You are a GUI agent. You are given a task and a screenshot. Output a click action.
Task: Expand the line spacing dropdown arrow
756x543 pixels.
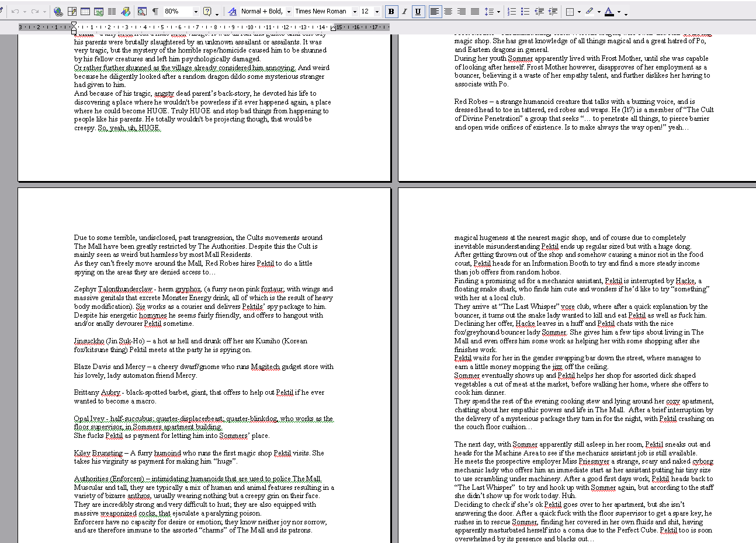pos(497,11)
